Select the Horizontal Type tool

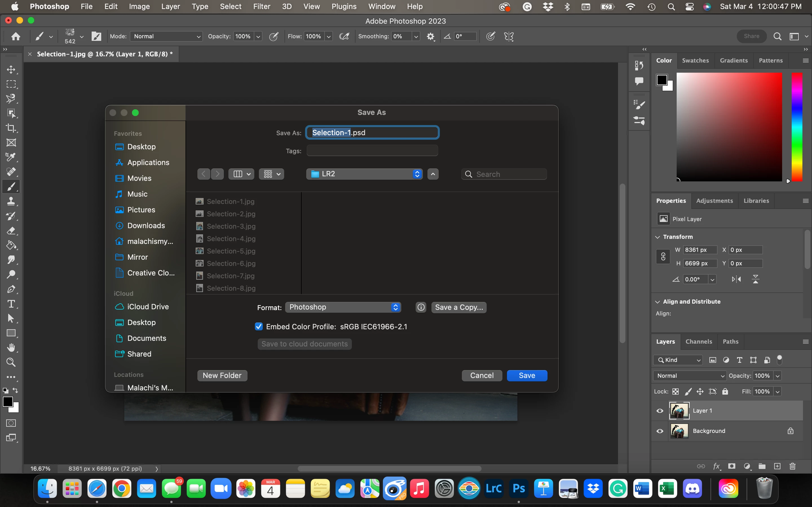pyautogui.click(x=11, y=304)
